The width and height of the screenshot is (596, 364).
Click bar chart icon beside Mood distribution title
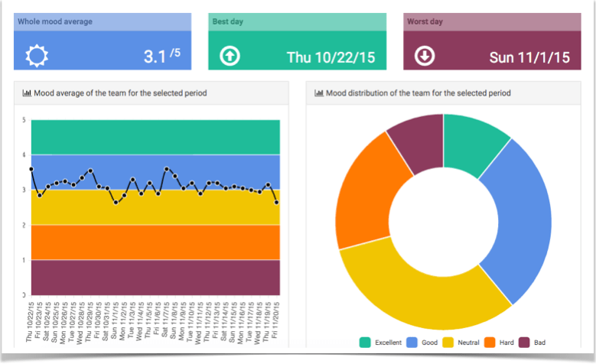point(319,93)
